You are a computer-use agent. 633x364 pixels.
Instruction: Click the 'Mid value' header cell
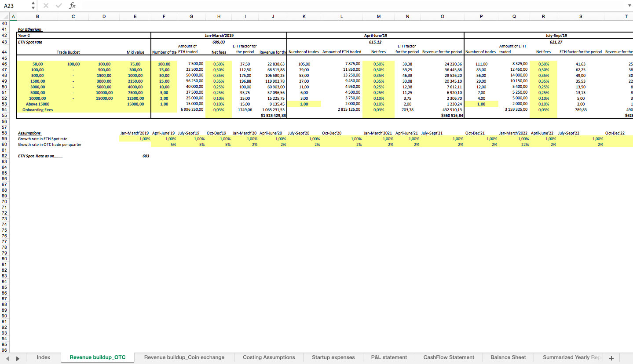point(135,52)
